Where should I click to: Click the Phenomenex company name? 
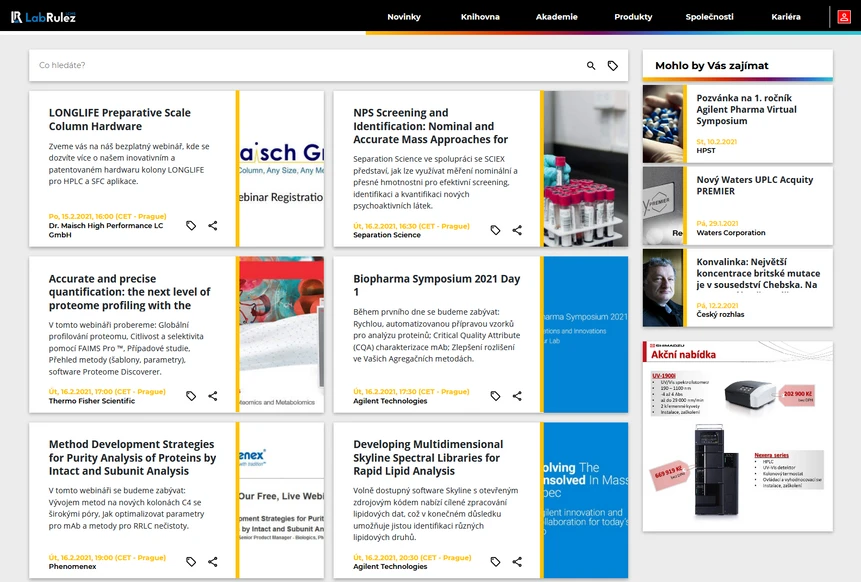pos(72,567)
